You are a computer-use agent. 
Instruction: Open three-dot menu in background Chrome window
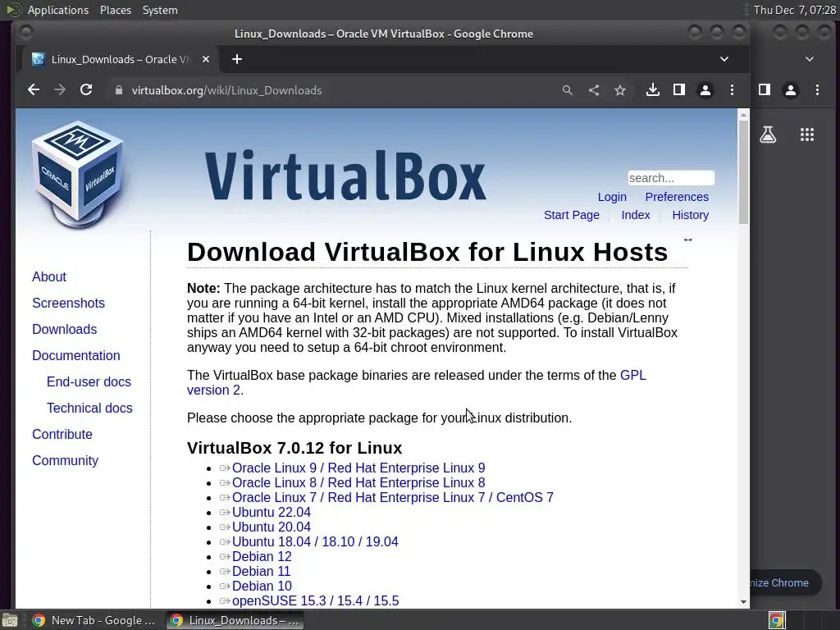pos(817,90)
